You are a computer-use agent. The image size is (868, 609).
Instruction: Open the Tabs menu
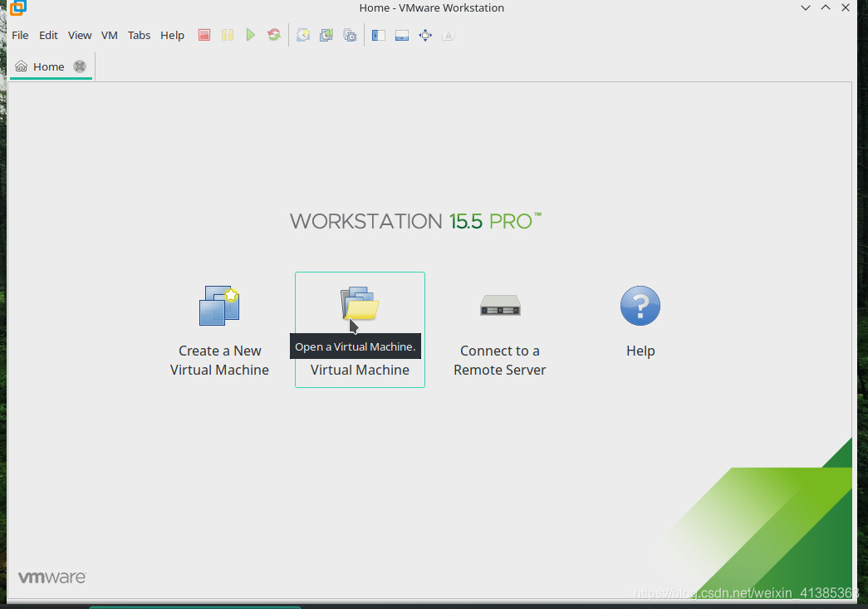(139, 36)
